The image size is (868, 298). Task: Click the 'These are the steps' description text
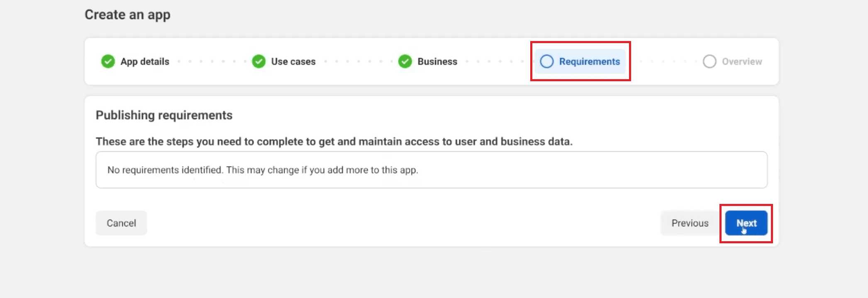[334, 142]
